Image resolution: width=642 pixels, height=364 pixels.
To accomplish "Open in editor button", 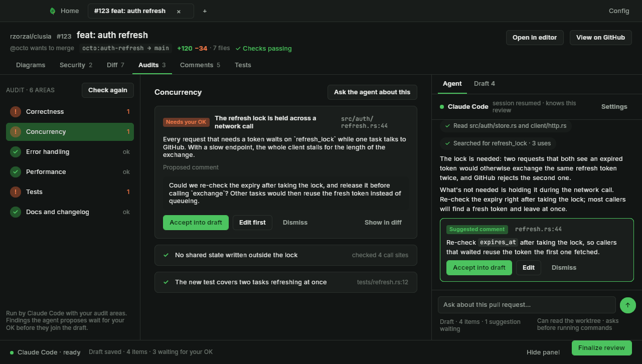I will point(535,38).
